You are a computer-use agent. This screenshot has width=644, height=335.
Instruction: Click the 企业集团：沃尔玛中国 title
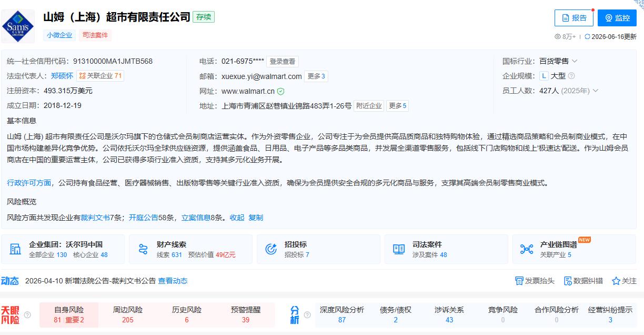pyautogui.click(x=66, y=244)
